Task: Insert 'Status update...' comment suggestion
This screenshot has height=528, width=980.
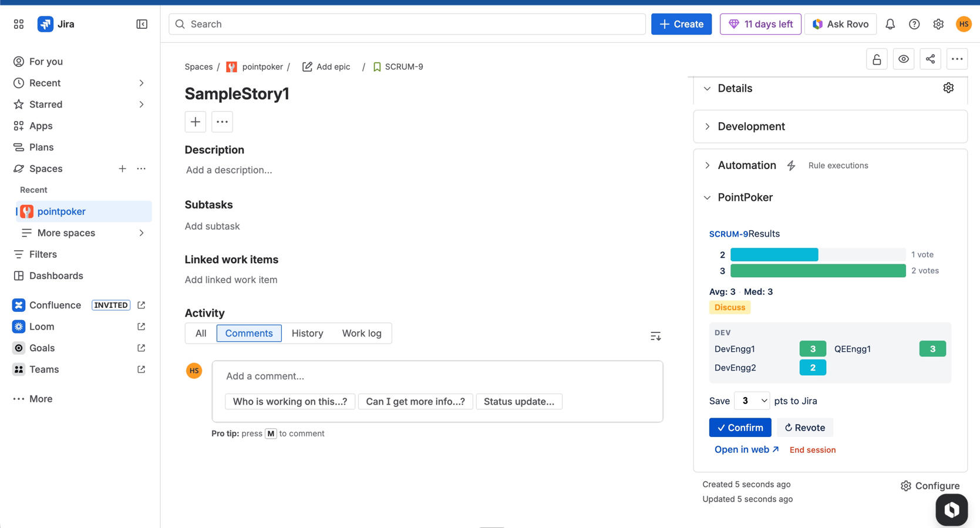Action: tap(519, 402)
